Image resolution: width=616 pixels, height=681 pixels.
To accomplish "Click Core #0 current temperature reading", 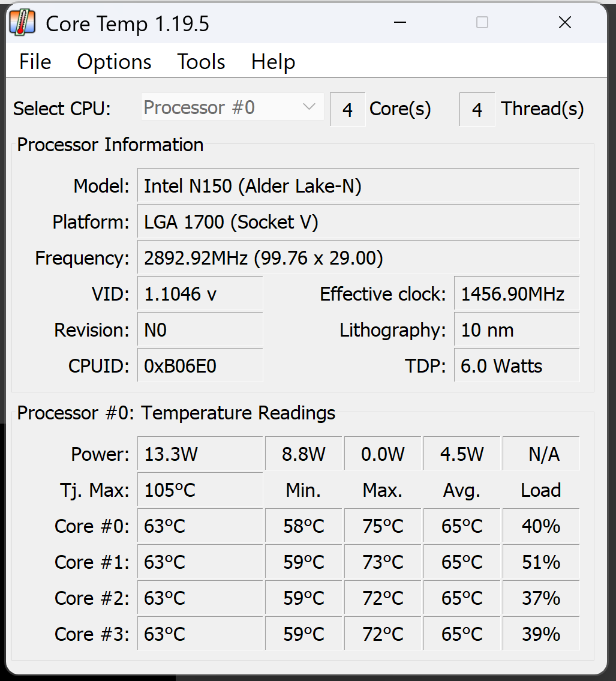I will click(x=200, y=526).
